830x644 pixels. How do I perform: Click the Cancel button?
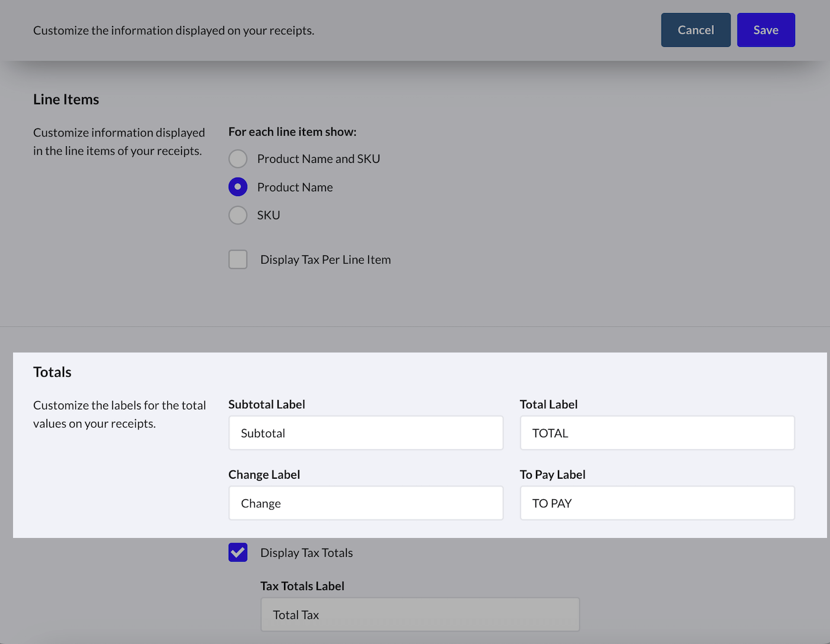pyautogui.click(x=695, y=30)
